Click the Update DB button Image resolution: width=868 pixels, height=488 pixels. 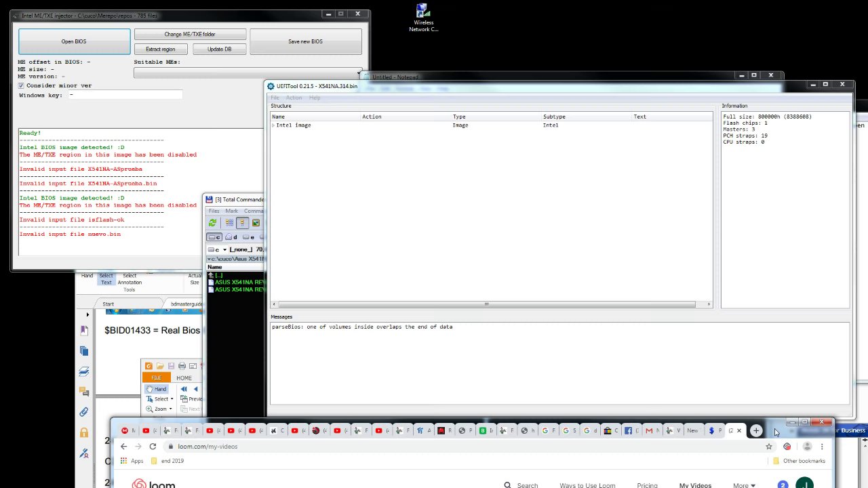(x=219, y=49)
